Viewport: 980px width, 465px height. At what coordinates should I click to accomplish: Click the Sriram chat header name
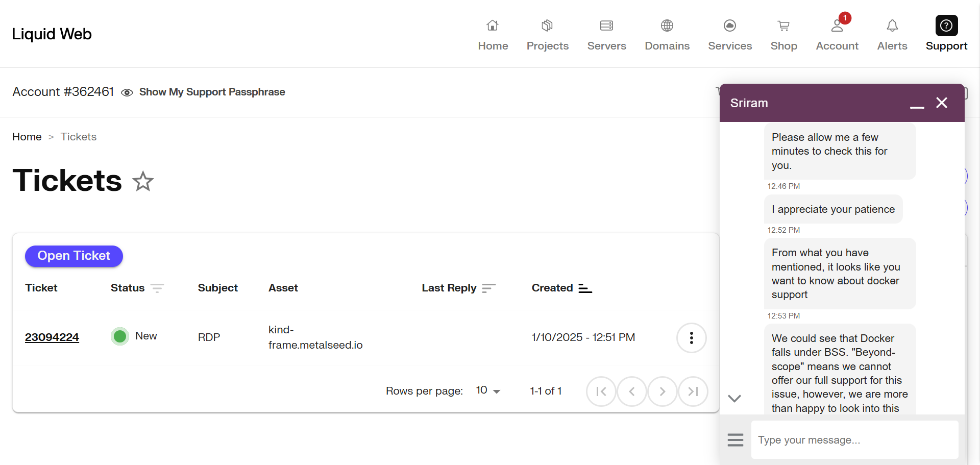[x=749, y=103]
